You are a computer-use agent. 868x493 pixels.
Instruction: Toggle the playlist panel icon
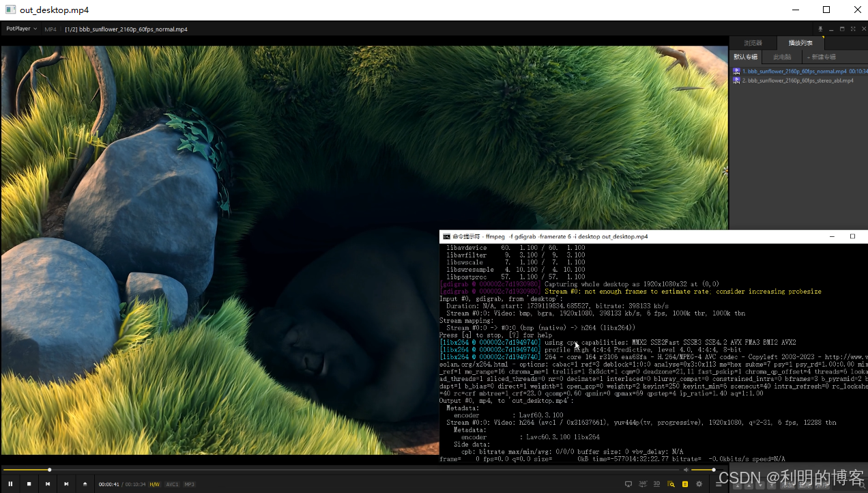point(685,484)
